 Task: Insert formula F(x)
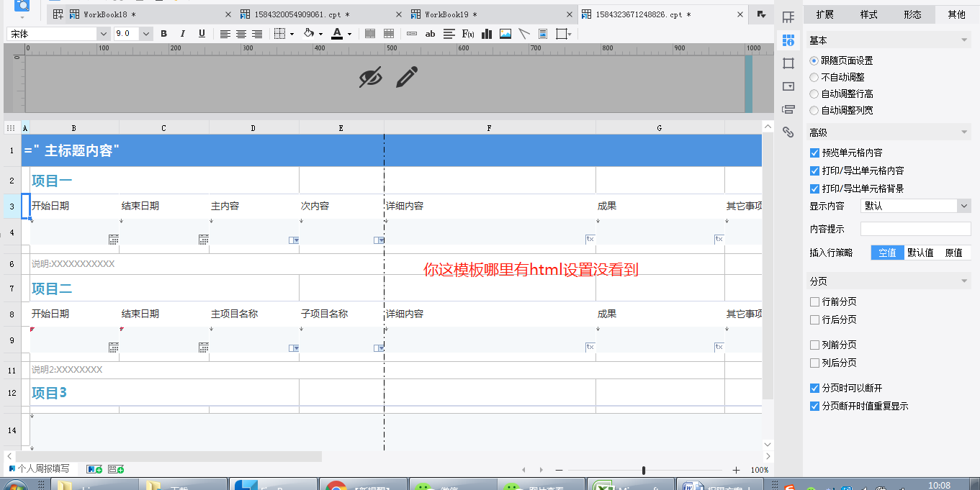pos(468,34)
